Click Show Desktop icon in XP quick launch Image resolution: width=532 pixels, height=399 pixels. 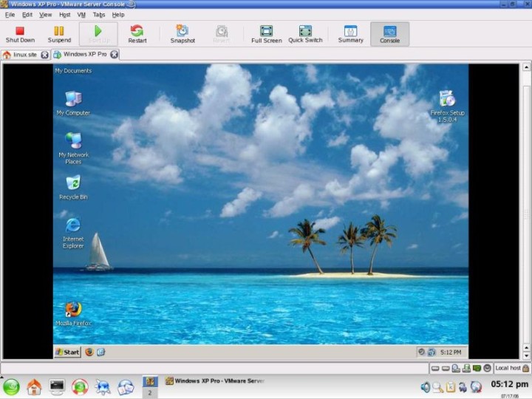(101, 352)
